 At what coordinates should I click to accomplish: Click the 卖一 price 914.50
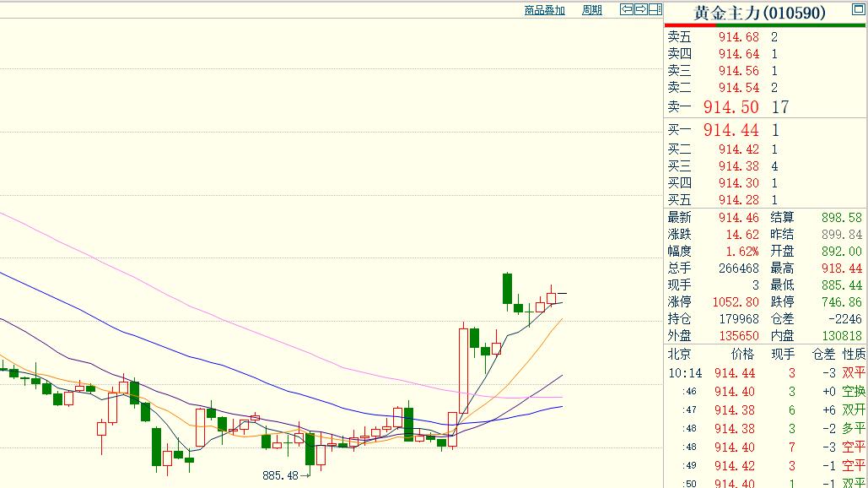[731, 107]
